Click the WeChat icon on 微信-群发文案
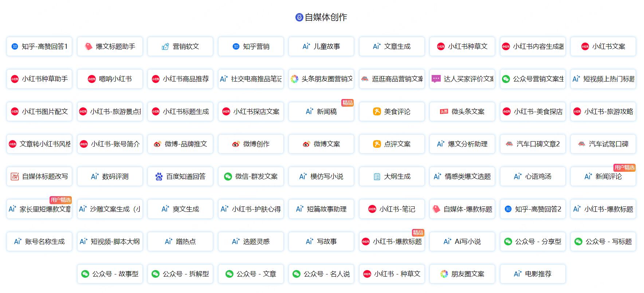Screen dimensions: 644x293 pos(228,177)
